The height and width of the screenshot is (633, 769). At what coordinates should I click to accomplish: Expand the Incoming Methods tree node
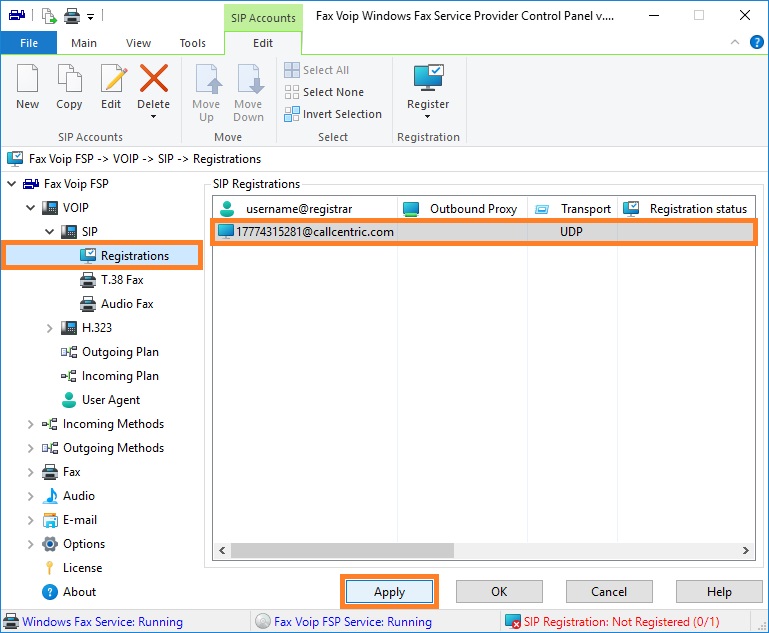pyautogui.click(x=30, y=424)
